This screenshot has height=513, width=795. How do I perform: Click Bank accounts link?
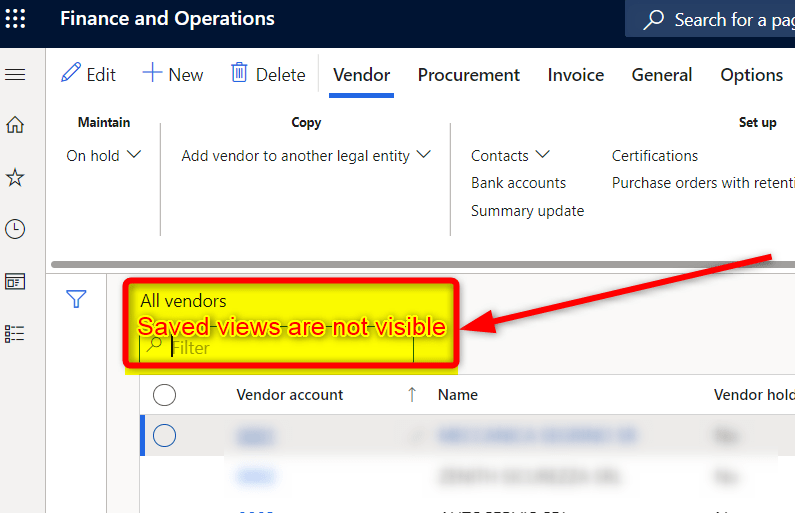pos(518,183)
